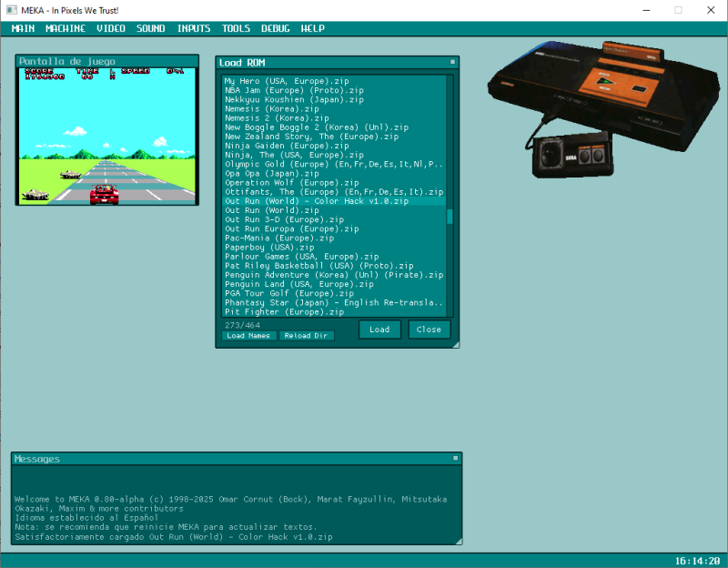Close Load ROM window via corner square
The width and height of the screenshot is (728, 568).
[452, 62]
